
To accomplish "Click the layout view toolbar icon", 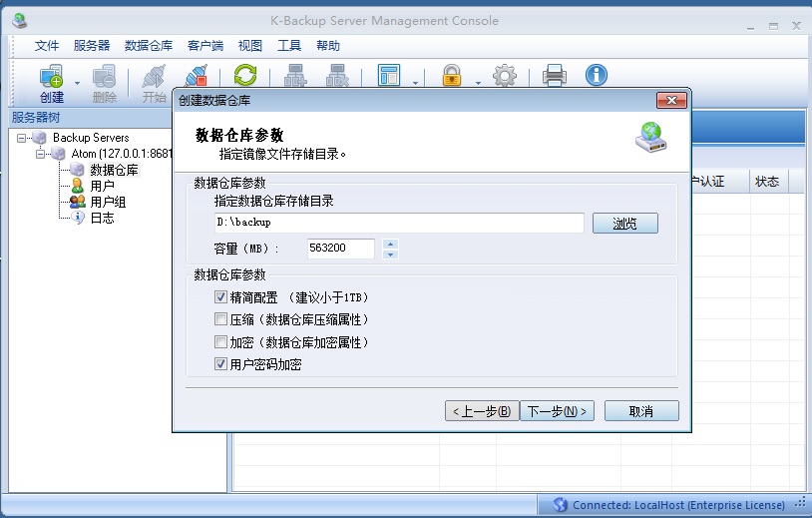I will pos(388,76).
